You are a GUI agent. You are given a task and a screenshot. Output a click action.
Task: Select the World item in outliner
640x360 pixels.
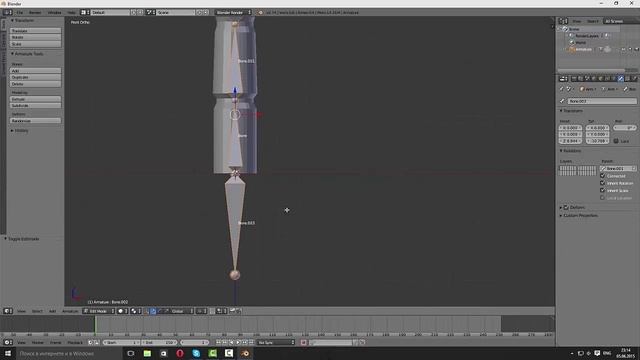coord(580,42)
